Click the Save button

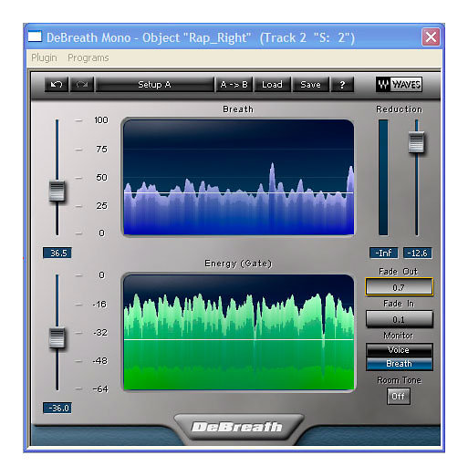[310, 84]
